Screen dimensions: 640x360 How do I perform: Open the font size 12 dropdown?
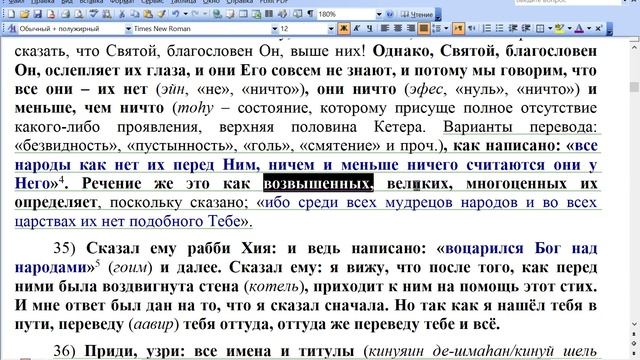[331, 29]
